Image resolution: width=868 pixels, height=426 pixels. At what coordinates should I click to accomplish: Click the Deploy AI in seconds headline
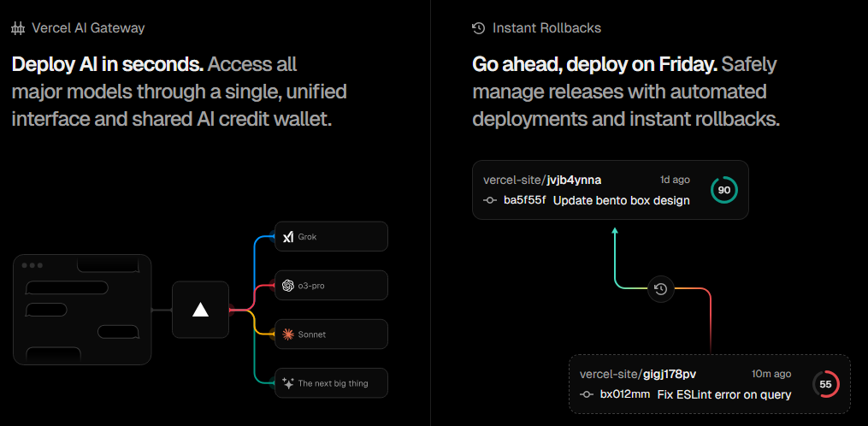coord(108,65)
